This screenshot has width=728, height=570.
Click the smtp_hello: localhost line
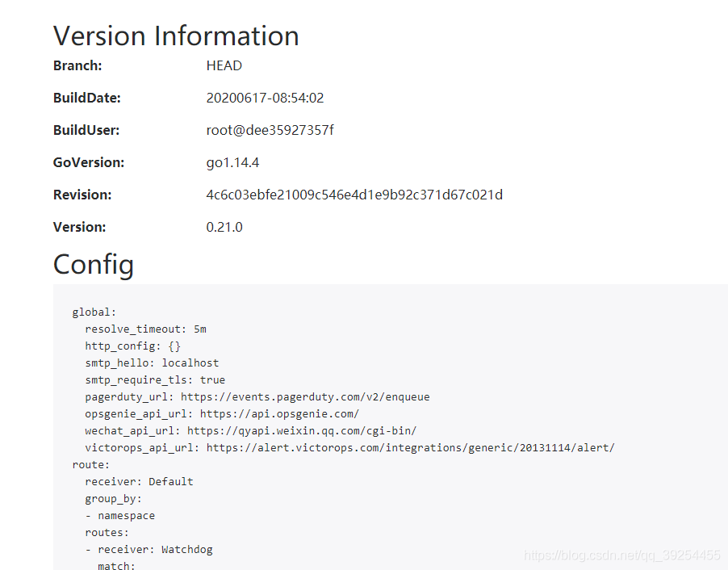click(x=152, y=363)
